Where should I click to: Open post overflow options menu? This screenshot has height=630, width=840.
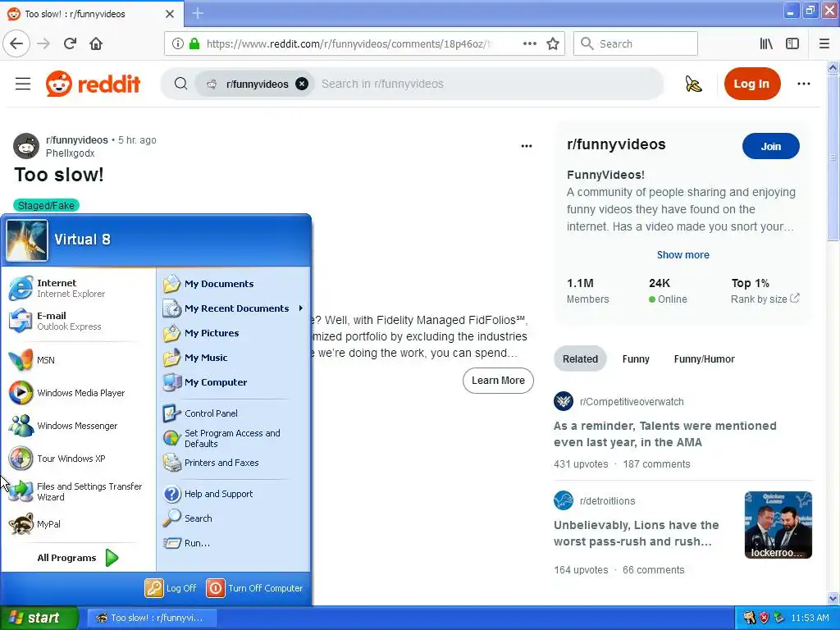[527, 146]
